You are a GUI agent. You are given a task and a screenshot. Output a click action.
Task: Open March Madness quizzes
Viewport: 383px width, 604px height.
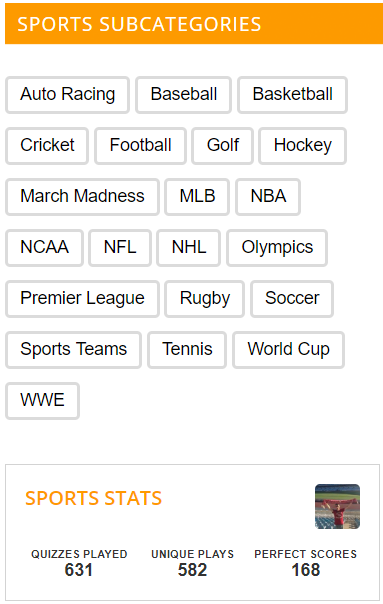pyautogui.click(x=82, y=196)
